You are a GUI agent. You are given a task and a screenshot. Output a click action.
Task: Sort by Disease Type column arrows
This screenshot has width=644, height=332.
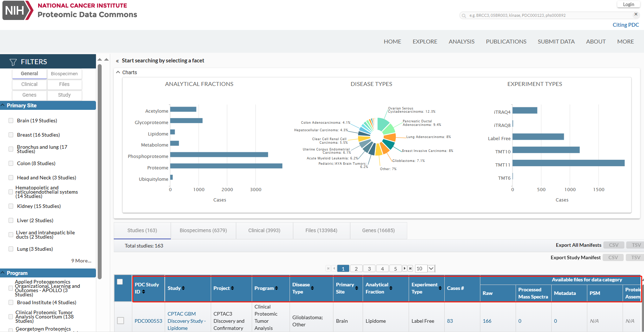click(x=312, y=288)
